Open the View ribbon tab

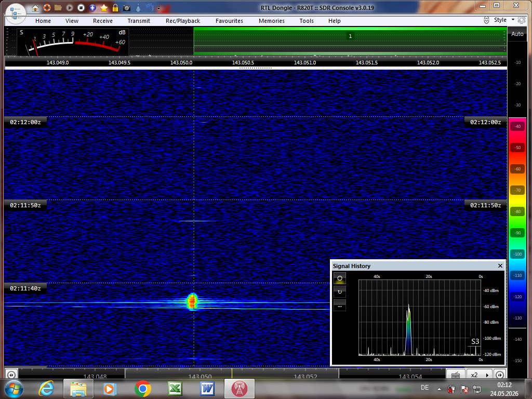tap(72, 21)
